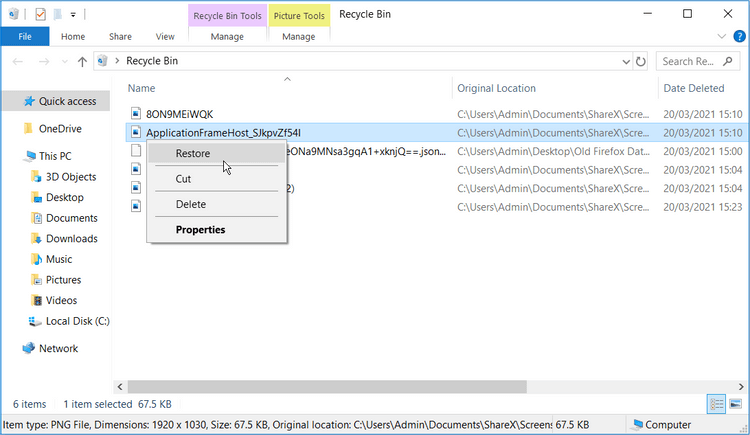This screenshot has height=435, width=750.
Task: Click the Properties checkmark icon in title bar
Action: click(x=39, y=15)
